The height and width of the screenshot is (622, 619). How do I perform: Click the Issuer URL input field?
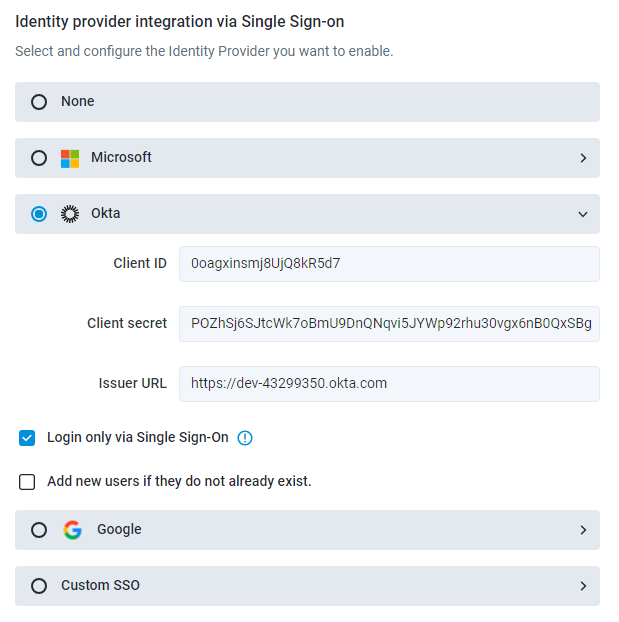(x=389, y=384)
